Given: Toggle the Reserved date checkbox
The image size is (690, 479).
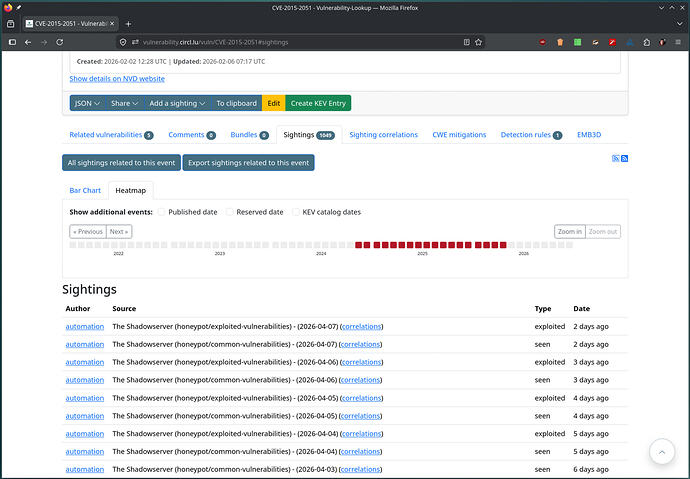Looking at the screenshot, I should point(229,212).
